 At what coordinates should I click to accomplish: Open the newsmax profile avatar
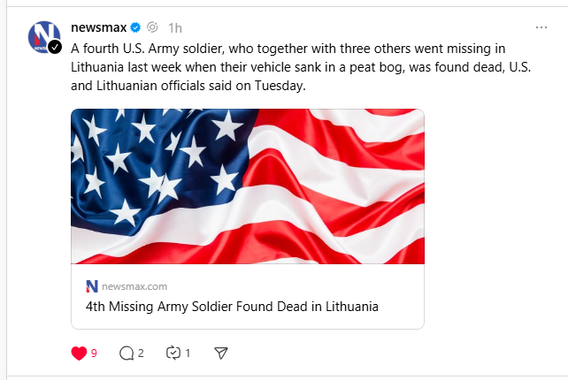click(x=44, y=37)
